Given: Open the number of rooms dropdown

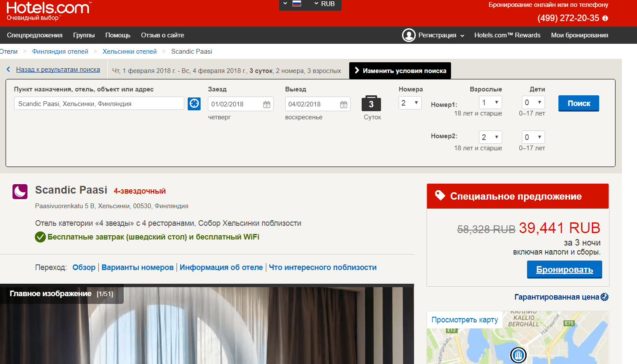Looking at the screenshot, I should point(410,103).
